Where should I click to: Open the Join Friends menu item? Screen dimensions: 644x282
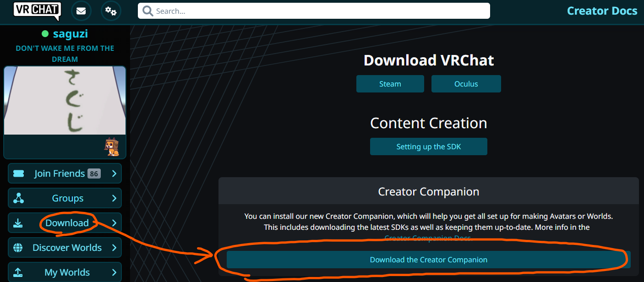[x=65, y=174]
